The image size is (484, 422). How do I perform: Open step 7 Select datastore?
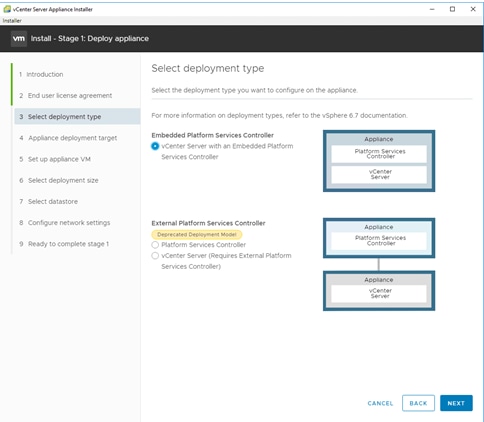49,202
